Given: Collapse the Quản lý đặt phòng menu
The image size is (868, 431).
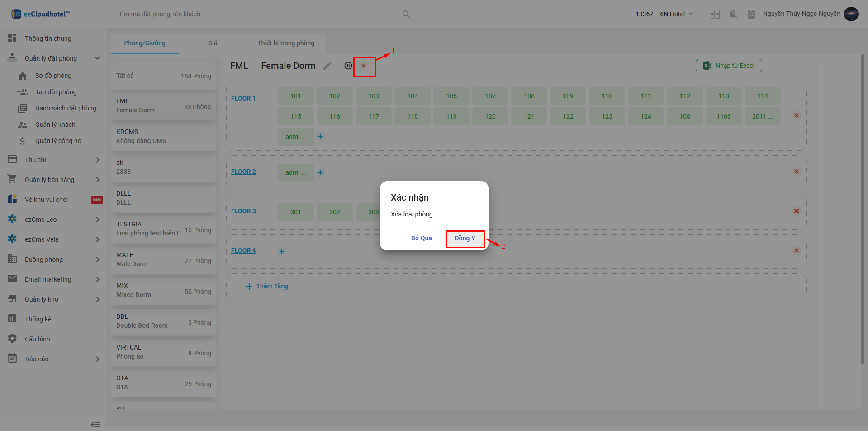Looking at the screenshot, I should (x=97, y=58).
